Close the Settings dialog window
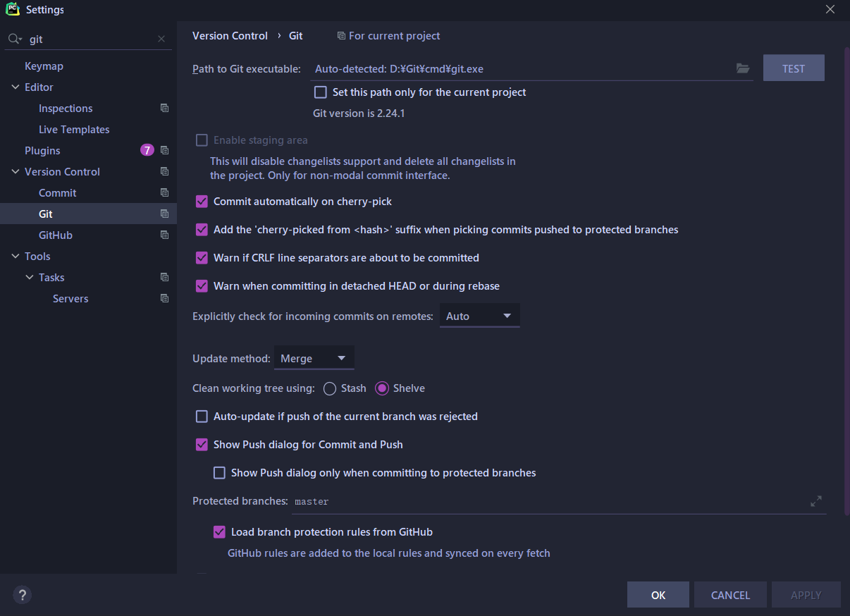 (830, 9)
